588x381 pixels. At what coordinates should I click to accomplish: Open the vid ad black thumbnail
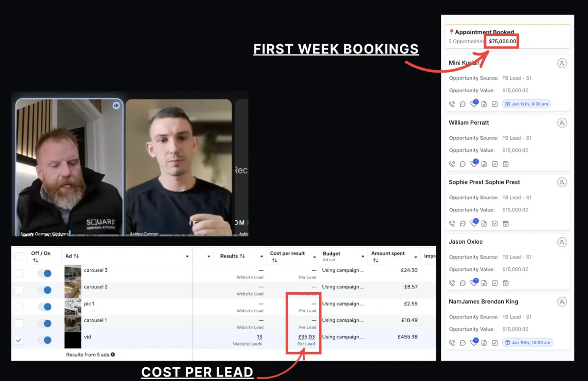(x=73, y=340)
